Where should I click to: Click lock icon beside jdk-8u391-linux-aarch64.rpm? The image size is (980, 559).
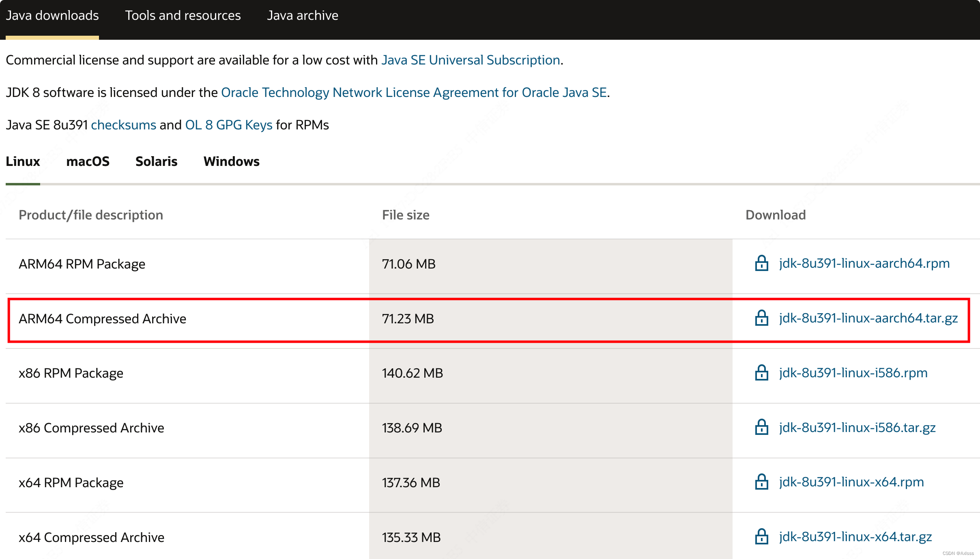[761, 263]
